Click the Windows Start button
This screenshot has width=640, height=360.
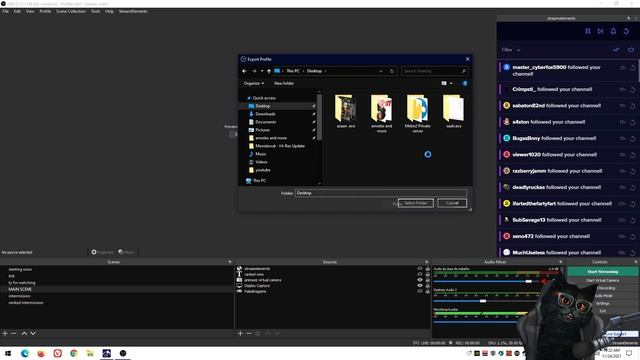click(7, 353)
